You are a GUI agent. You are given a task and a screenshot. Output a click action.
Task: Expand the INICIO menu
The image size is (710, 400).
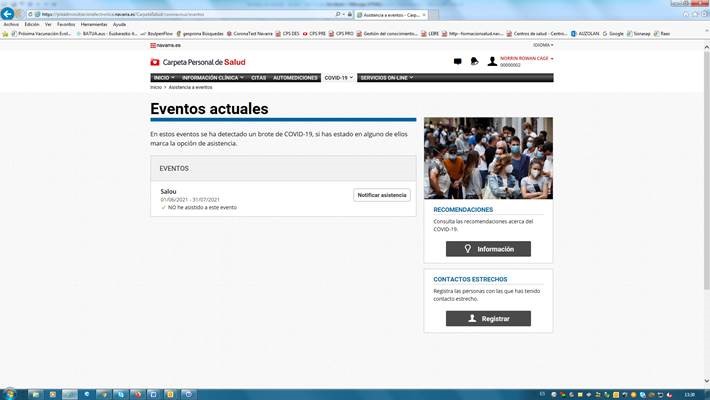164,77
